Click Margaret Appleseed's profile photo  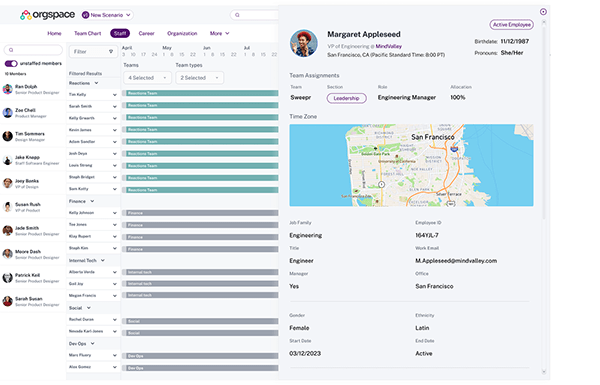[304, 43]
